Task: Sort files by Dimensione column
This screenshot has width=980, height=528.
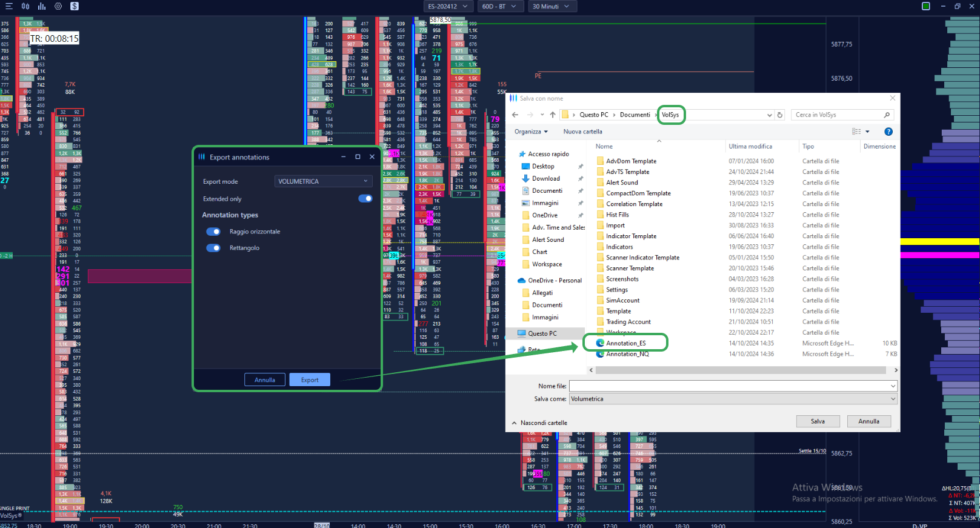Action: 879,146
